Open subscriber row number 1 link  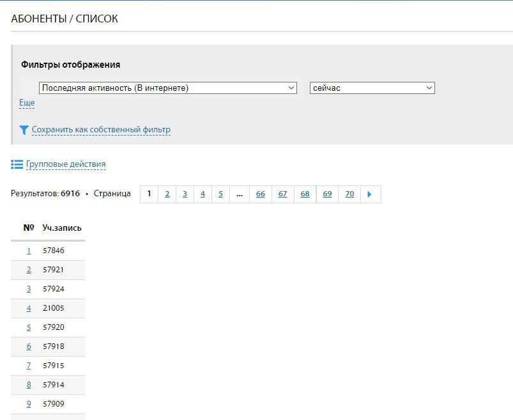click(x=29, y=251)
